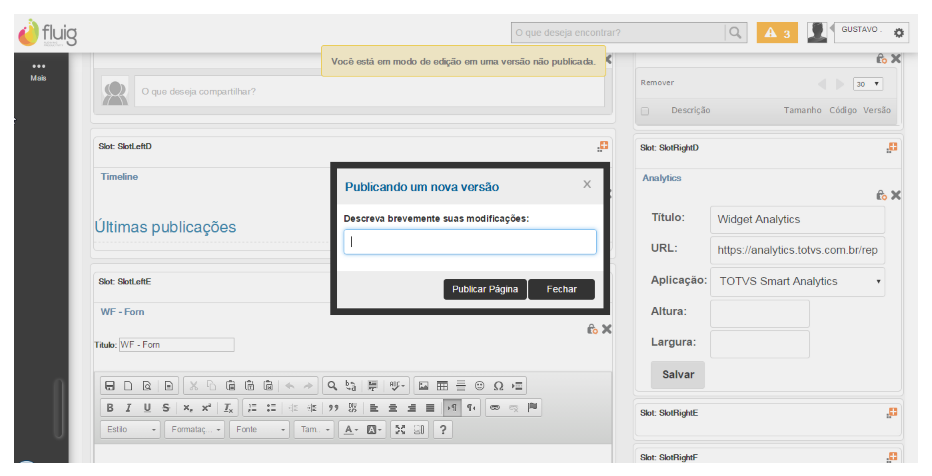Insert an image using the Image icon
This screenshot has width=932, height=476.
423,386
